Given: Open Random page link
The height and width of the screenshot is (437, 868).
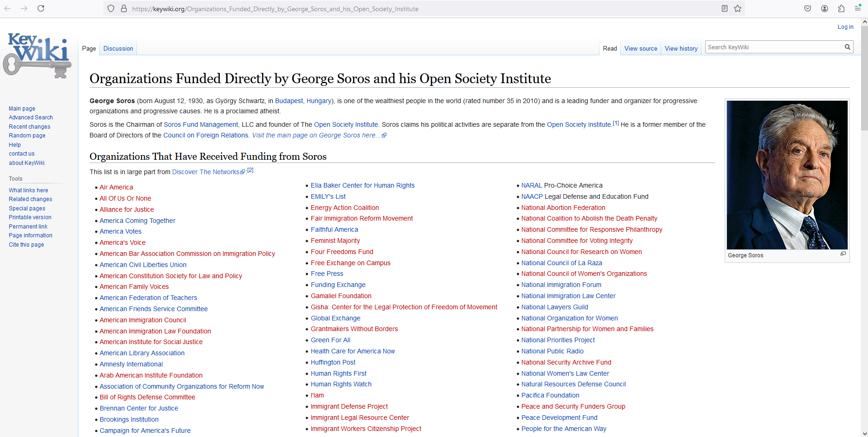Looking at the screenshot, I should pyautogui.click(x=27, y=136).
